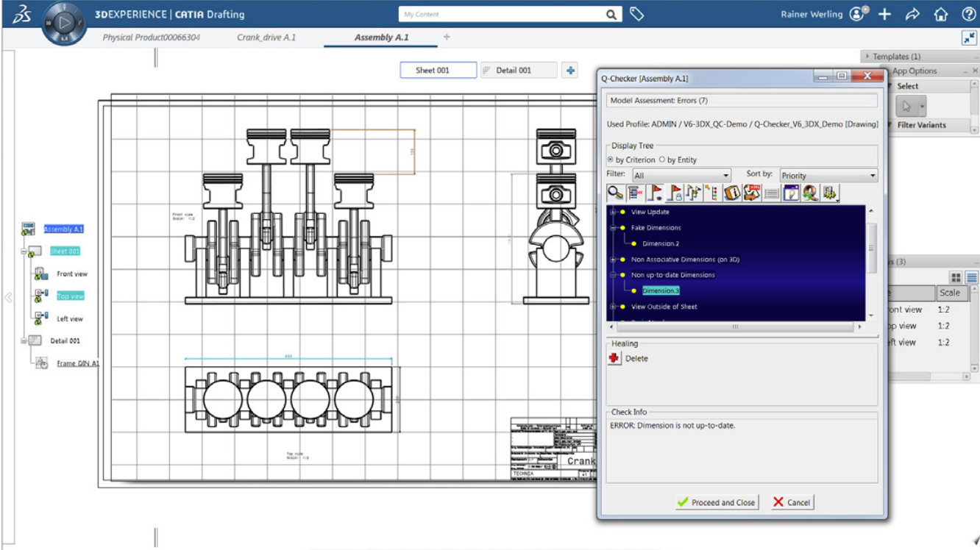Click the grey list icon in Q-Checker toolbar
The height and width of the screenshot is (550, 980).
771,193
